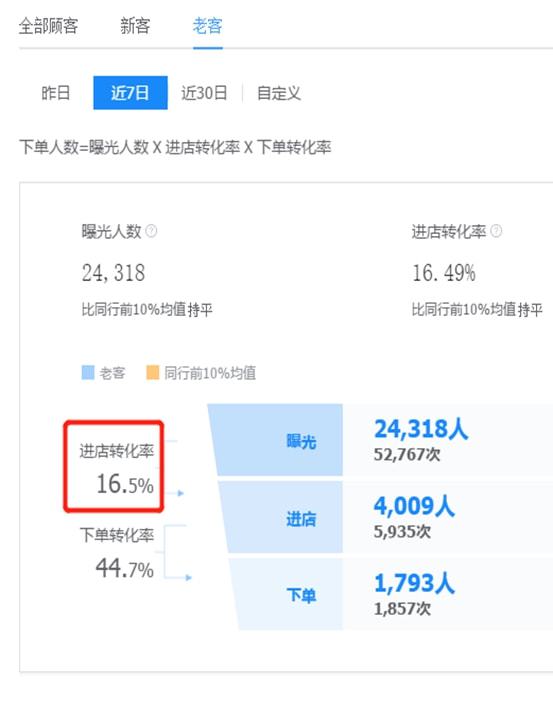Select the 昨日 date range

pyautogui.click(x=56, y=93)
